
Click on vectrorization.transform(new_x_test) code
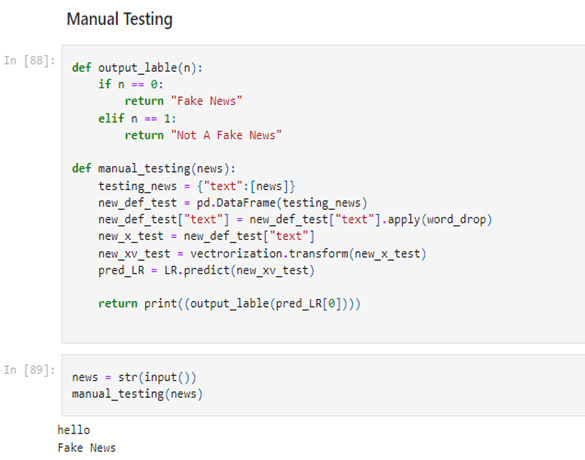tap(308, 254)
